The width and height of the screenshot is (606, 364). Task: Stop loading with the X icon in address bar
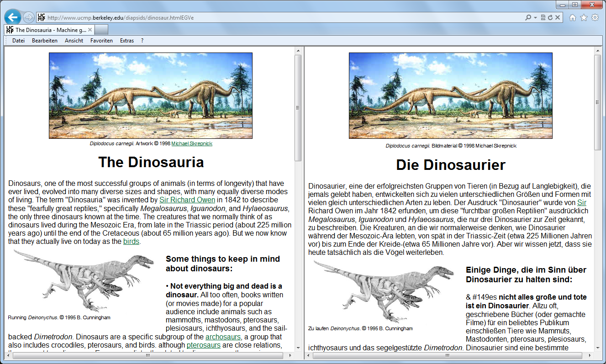(559, 18)
